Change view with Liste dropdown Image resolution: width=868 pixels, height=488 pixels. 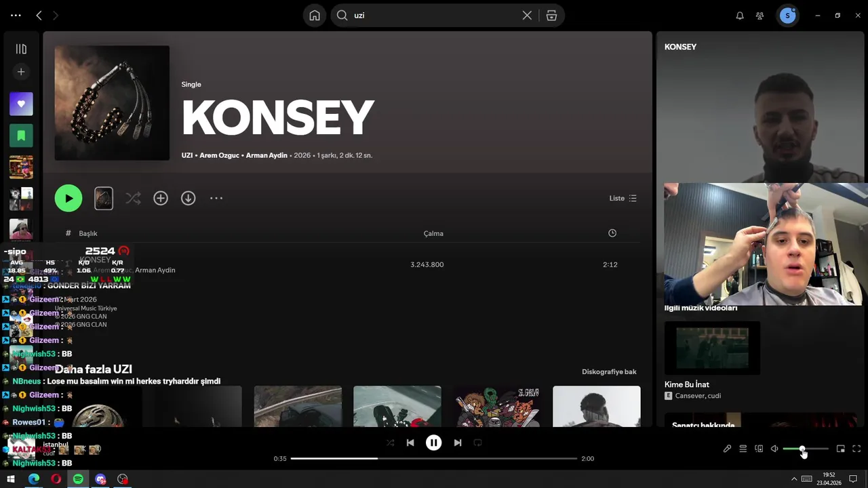tap(623, 199)
